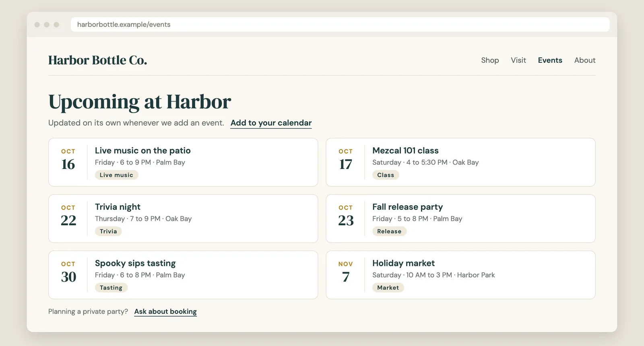Follow the Ask about booking link
The width and height of the screenshot is (644, 346).
click(165, 312)
